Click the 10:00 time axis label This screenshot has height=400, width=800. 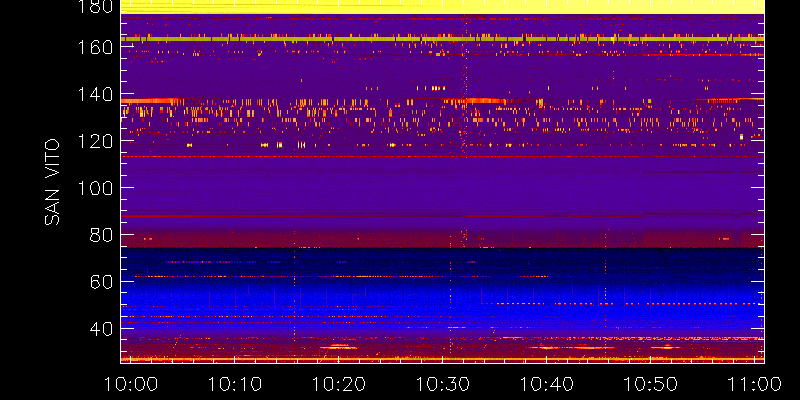[131, 384]
